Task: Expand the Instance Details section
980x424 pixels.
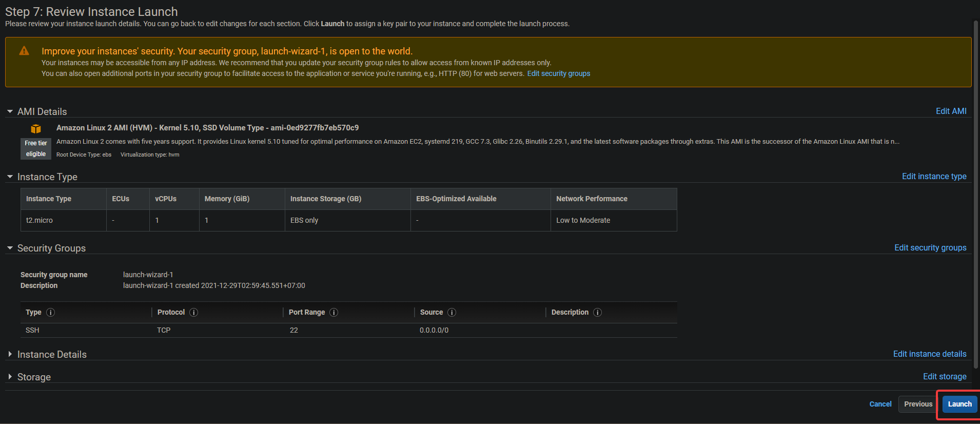Action: pos(10,354)
